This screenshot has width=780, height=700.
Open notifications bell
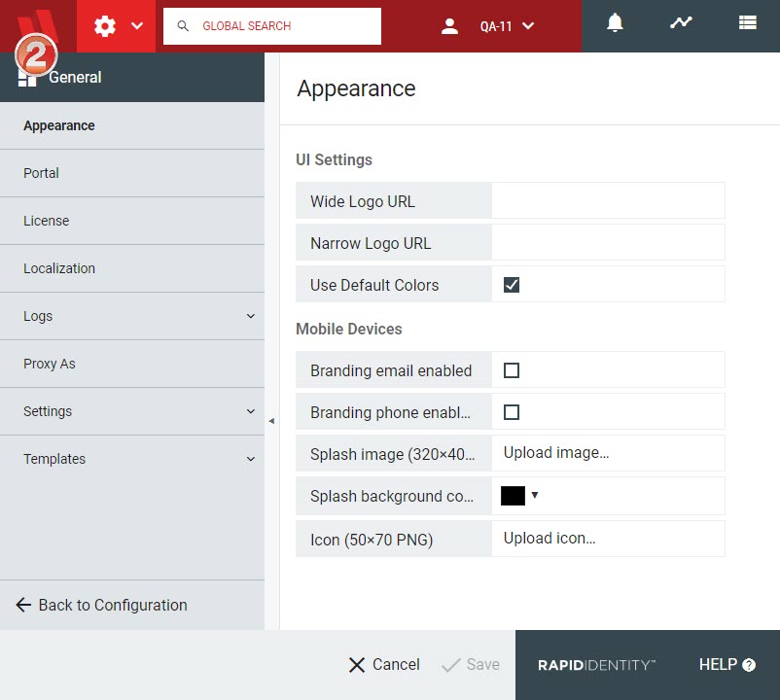615,23
